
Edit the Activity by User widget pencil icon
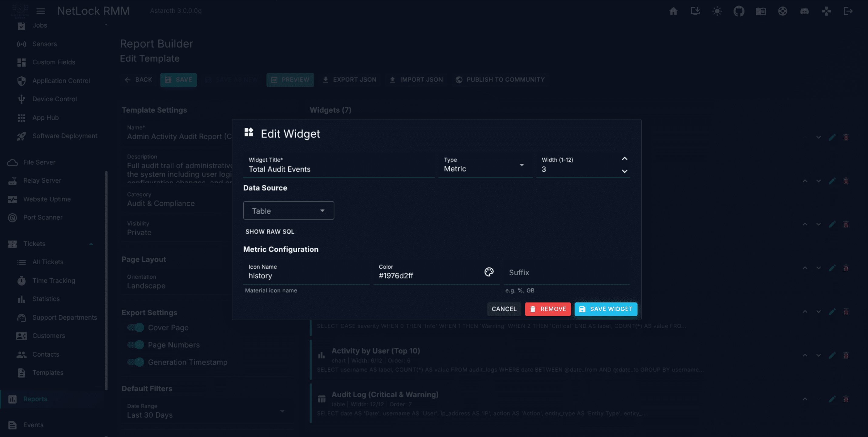click(x=832, y=355)
